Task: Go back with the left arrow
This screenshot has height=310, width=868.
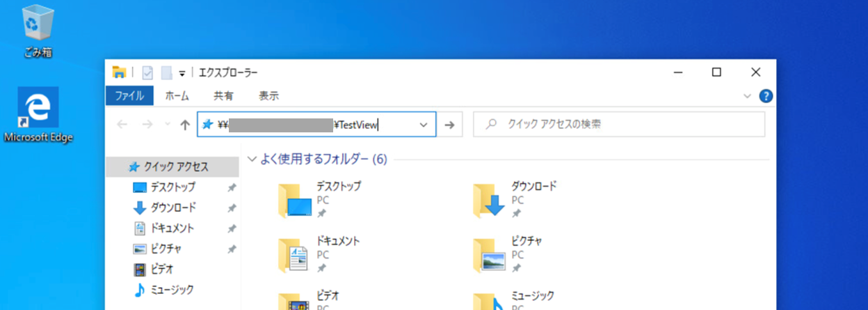Action: pos(122,125)
